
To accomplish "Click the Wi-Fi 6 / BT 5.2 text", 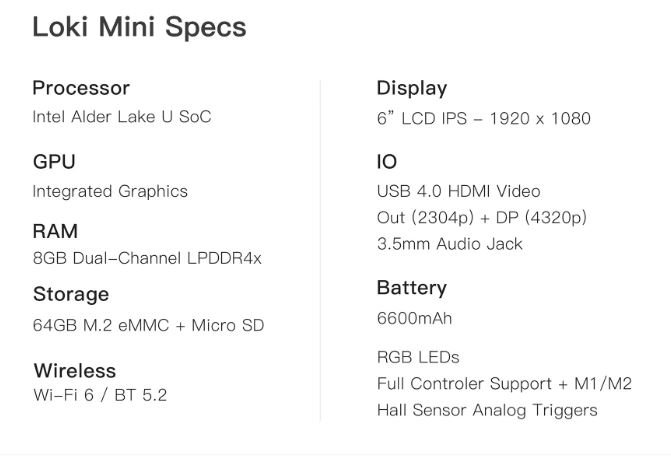I will 100,395.
